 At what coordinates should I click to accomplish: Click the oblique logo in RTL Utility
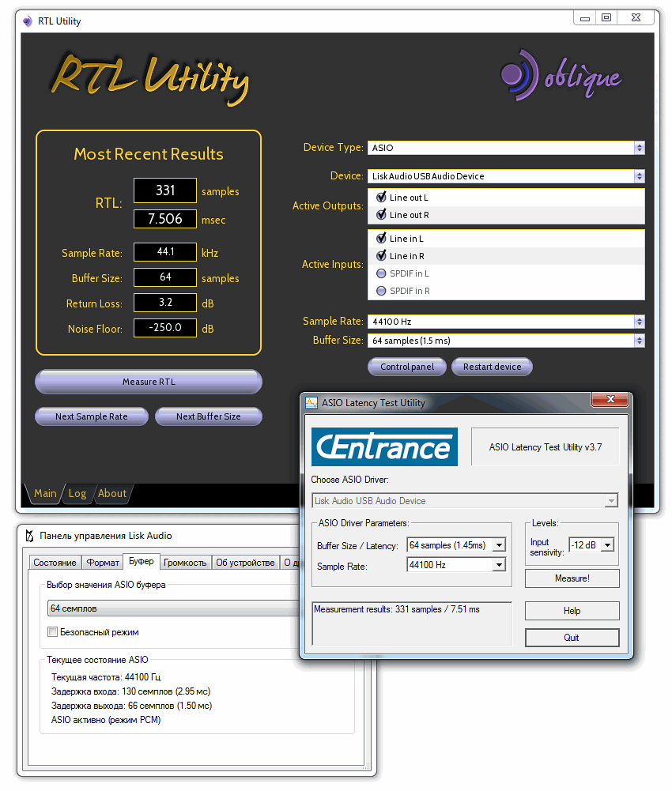(561, 75)
